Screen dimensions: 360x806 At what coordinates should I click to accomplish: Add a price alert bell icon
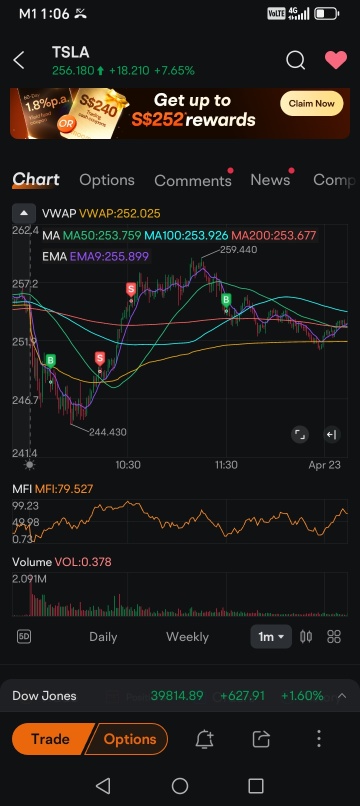[205, 739]
